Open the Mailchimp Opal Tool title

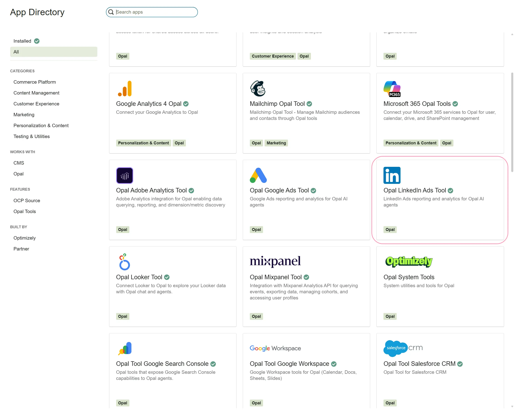277,104
